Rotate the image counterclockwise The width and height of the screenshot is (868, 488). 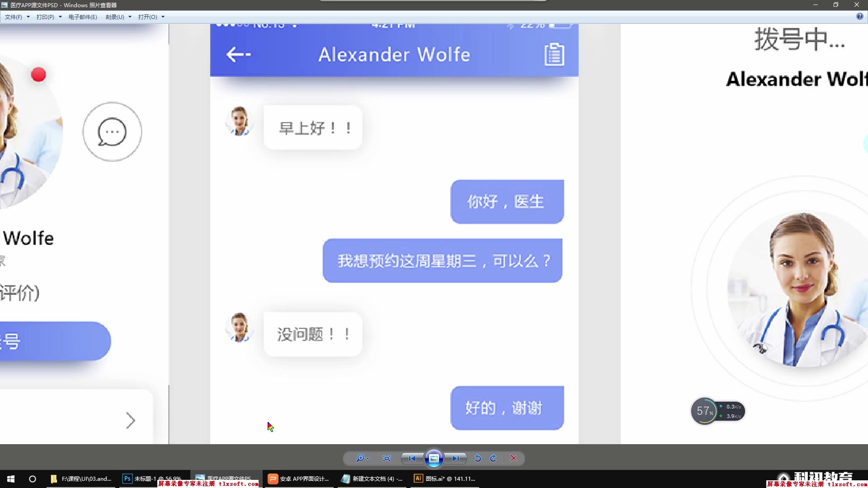click(x=478, y=458)
